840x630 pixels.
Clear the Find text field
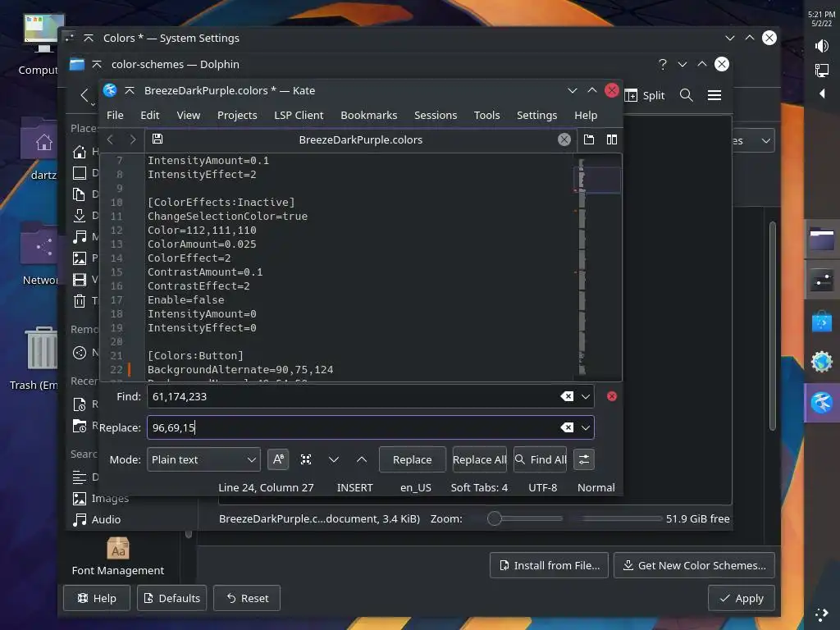click(x=567, y=396)
